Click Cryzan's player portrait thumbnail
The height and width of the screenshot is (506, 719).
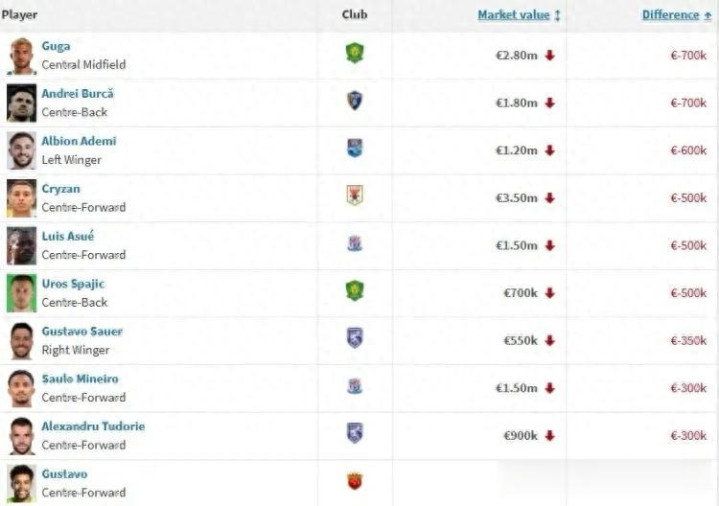[x=21, y=198]
